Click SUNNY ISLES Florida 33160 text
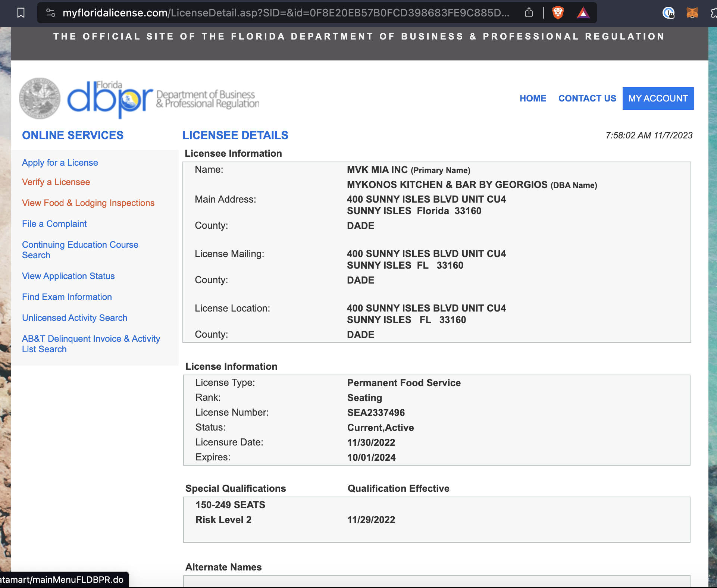This screenshot has width=717, height=588. 414,211
